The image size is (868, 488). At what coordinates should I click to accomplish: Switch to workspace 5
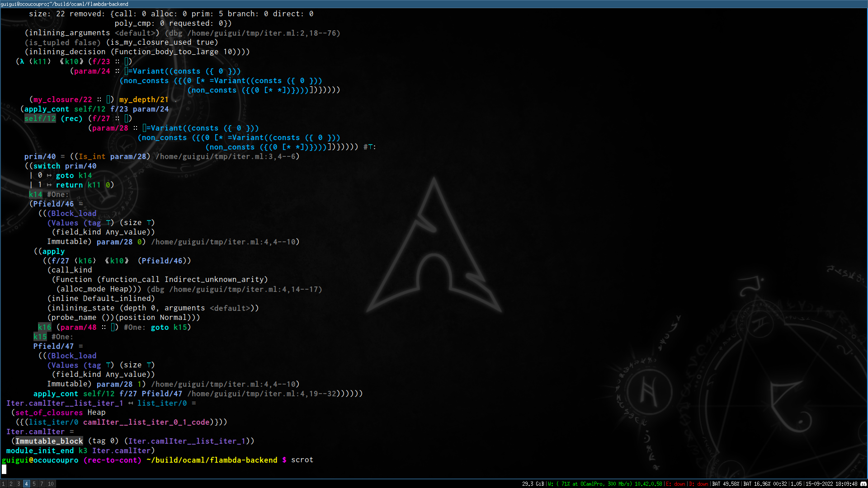click(x=34, y=484)
